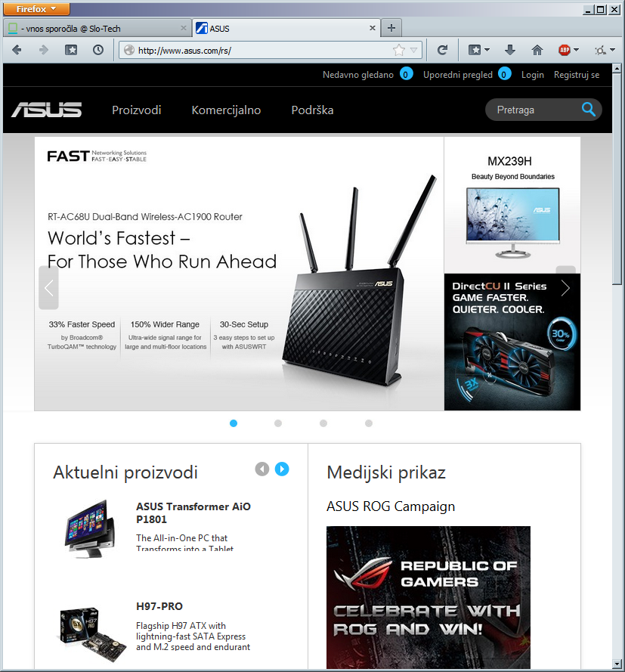Click the "30-Sec Setup" feature text
This screenshot has width=625, height=672.
(x=244, y=324)
